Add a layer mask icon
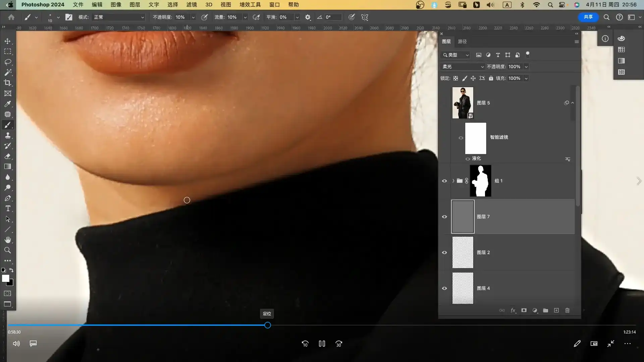This screenshot has height=362, width=644. pos(524,310)
